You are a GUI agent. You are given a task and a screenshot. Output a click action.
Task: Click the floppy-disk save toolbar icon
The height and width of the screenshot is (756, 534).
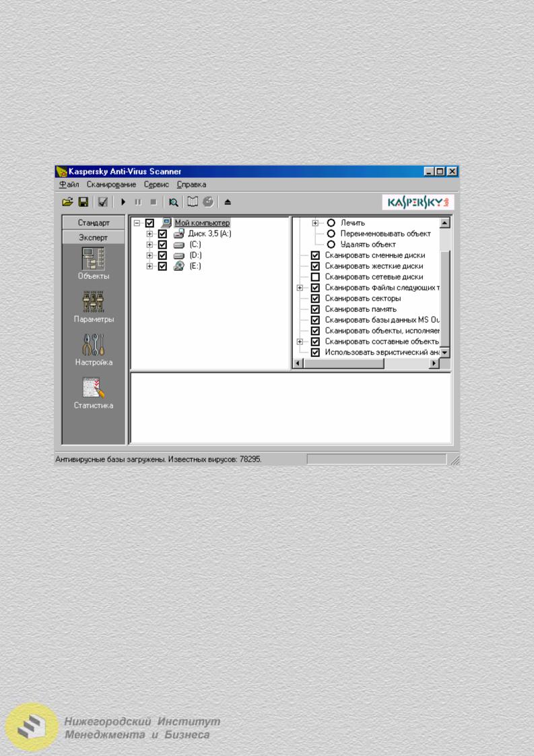[x=84, y=202]
